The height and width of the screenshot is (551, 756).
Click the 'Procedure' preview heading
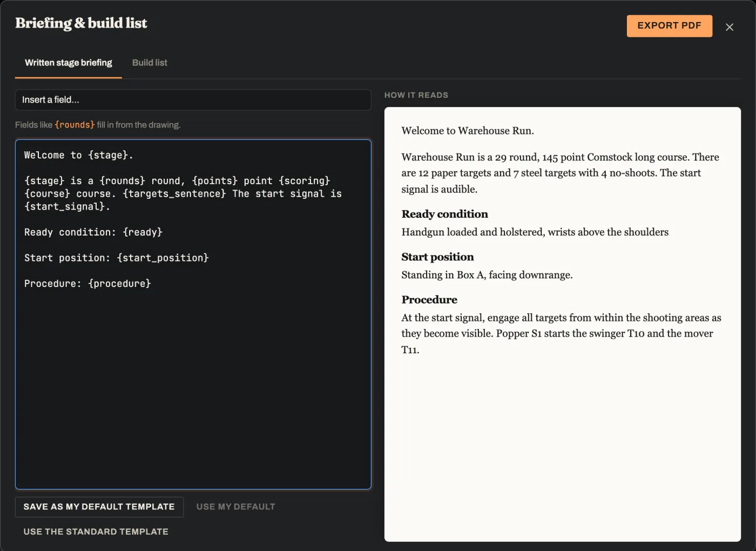click(x=429, y=299)
